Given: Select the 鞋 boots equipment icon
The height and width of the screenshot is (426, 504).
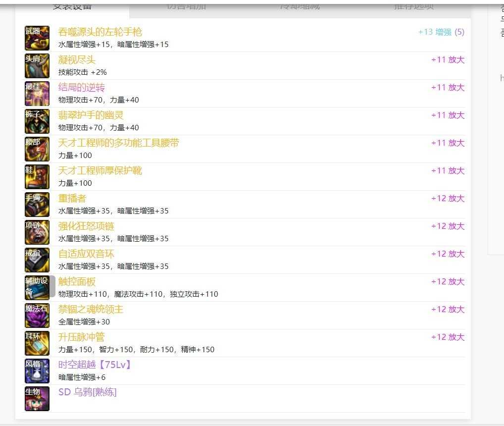Looking at the screenshot, I should click(37, 177).
